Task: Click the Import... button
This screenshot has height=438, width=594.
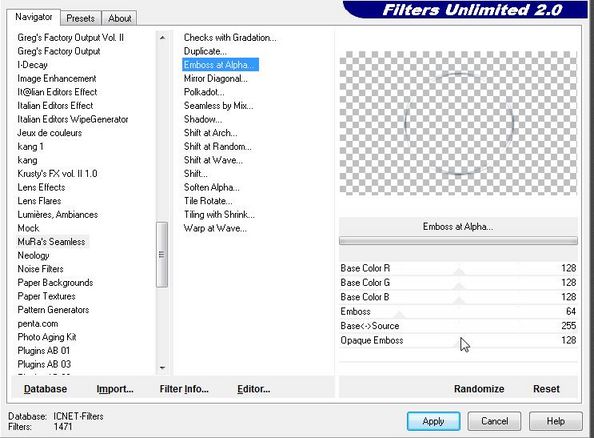Action: pos(115,389)
